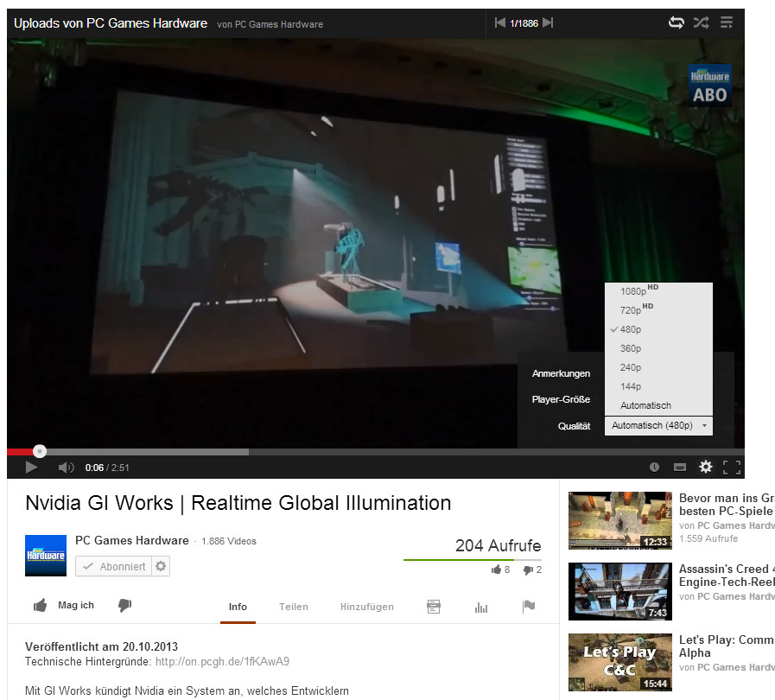Seek in the buffered progress bar
This screenshot has height=700, width=775.
pyautogui.click(x=149, y=452)
